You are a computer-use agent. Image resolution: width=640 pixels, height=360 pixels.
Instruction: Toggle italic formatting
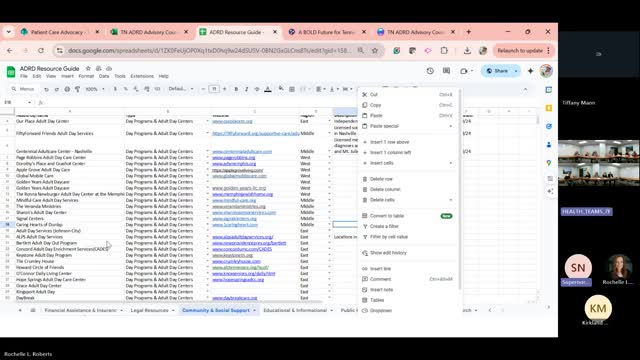[247, 89]
